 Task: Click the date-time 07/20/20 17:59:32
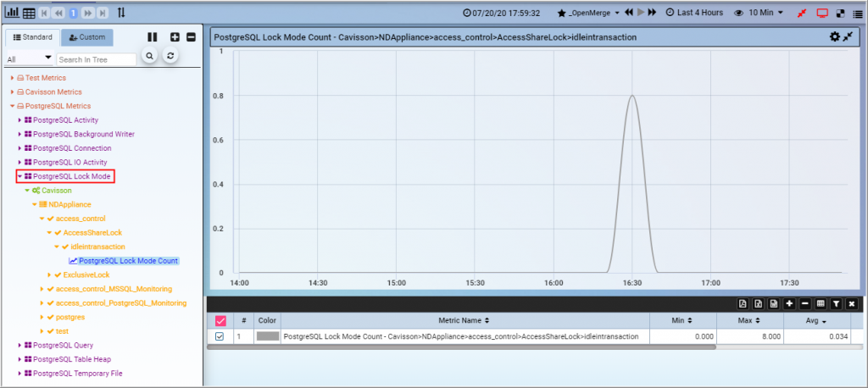(x=501, y=13)
